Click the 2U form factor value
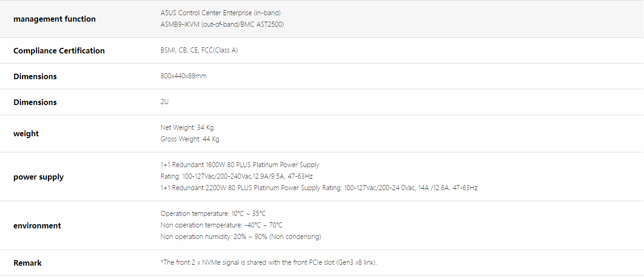Viewport: 644px width, 279px height. 164,102
